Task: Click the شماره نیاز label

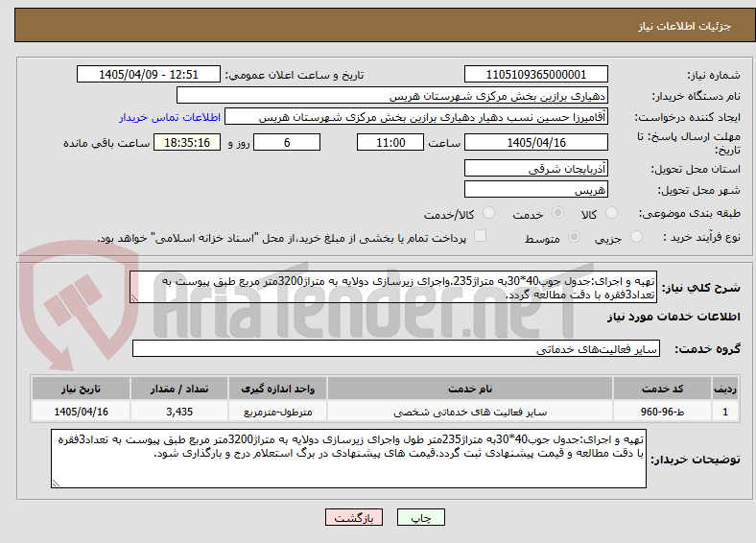Action: (713, 75)
